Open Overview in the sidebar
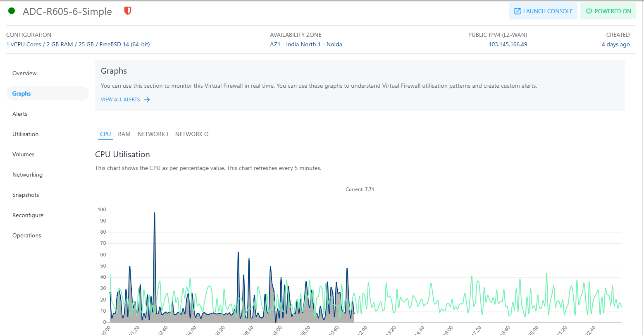 pyautogui.click(x=24, y=73)
